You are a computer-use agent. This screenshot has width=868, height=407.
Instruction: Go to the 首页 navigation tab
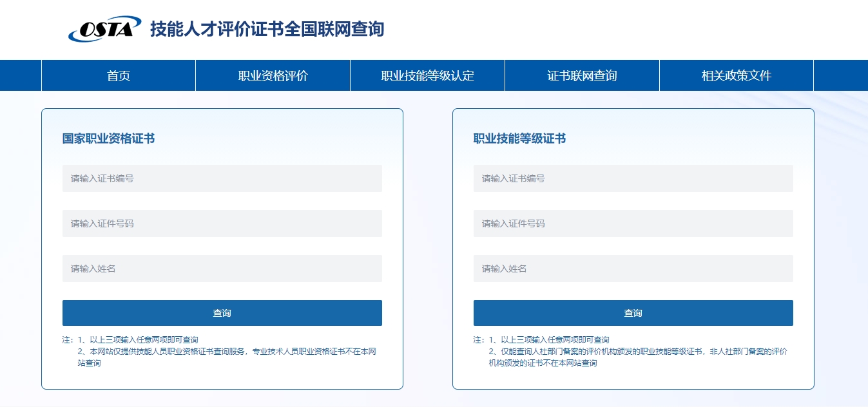point(119,75)
